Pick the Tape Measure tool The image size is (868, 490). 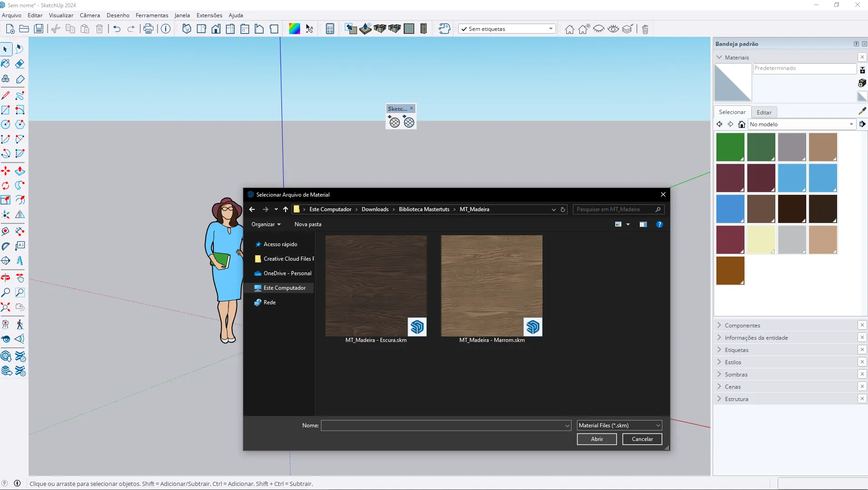5,232
